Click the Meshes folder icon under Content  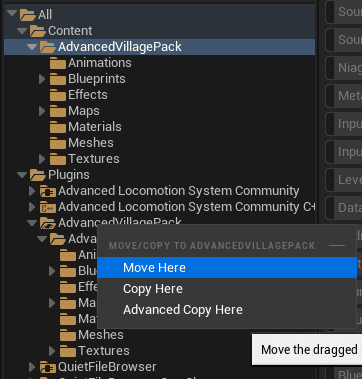[x=58, y=143]
